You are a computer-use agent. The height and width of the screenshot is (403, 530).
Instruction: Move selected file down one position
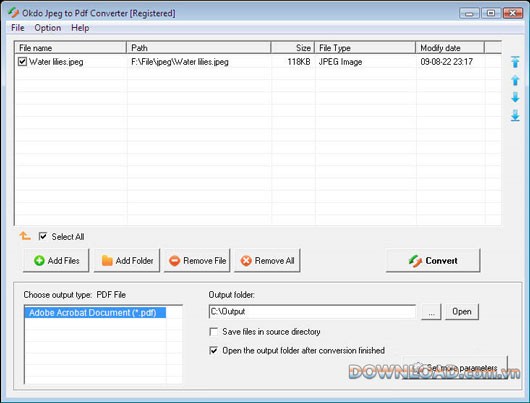tap(515, 97)
